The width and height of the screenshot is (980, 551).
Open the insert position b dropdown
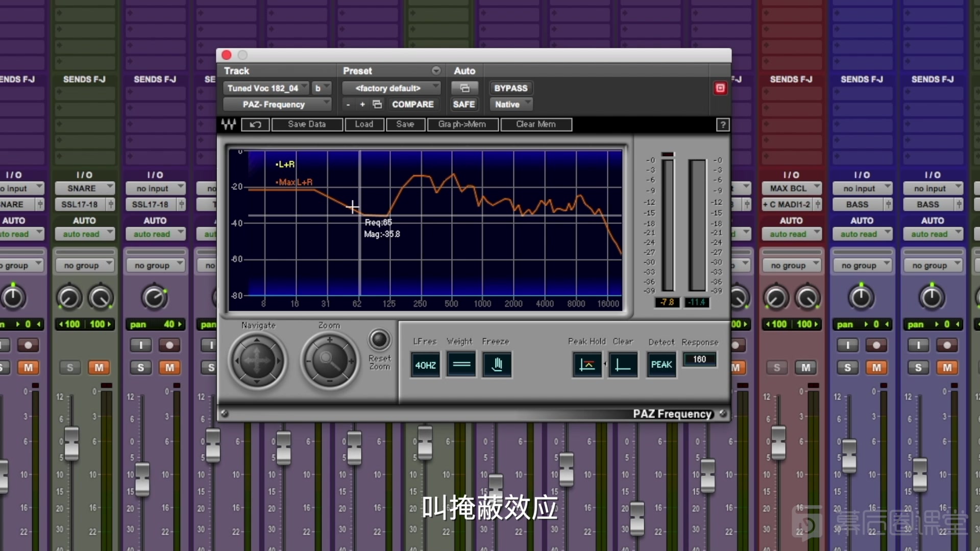point(321,88)
